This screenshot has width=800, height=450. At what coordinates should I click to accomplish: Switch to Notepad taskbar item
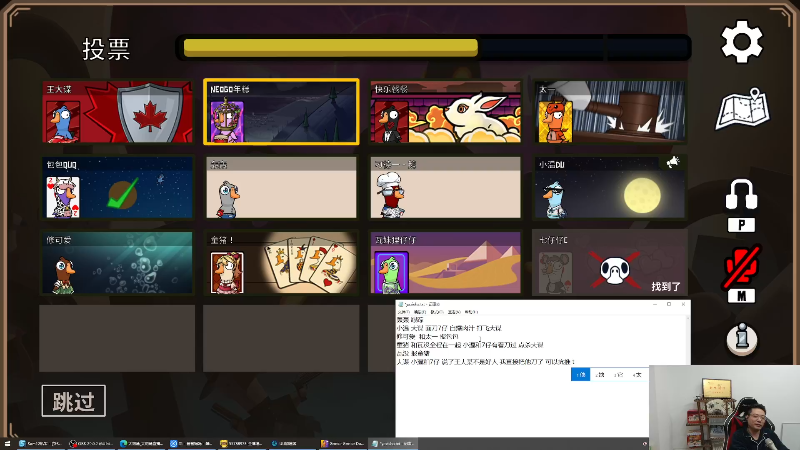coord(393,444)
